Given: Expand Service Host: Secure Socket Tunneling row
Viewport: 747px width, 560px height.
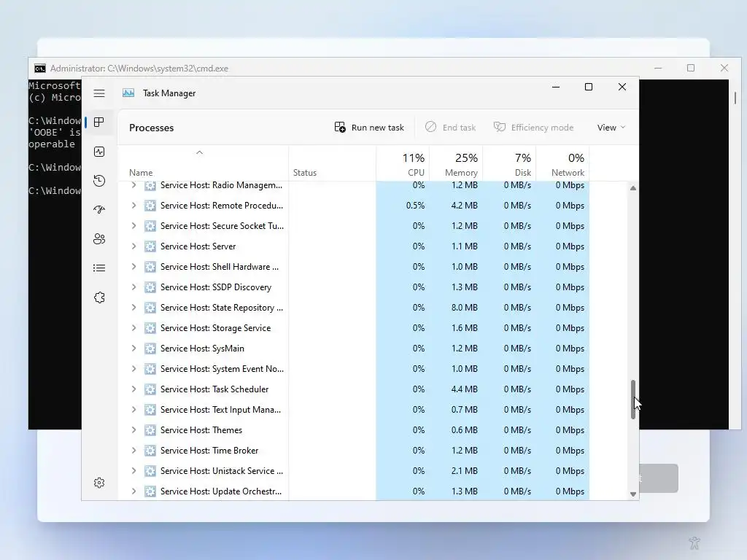Looking at the screenshot, I should [134, 226].
